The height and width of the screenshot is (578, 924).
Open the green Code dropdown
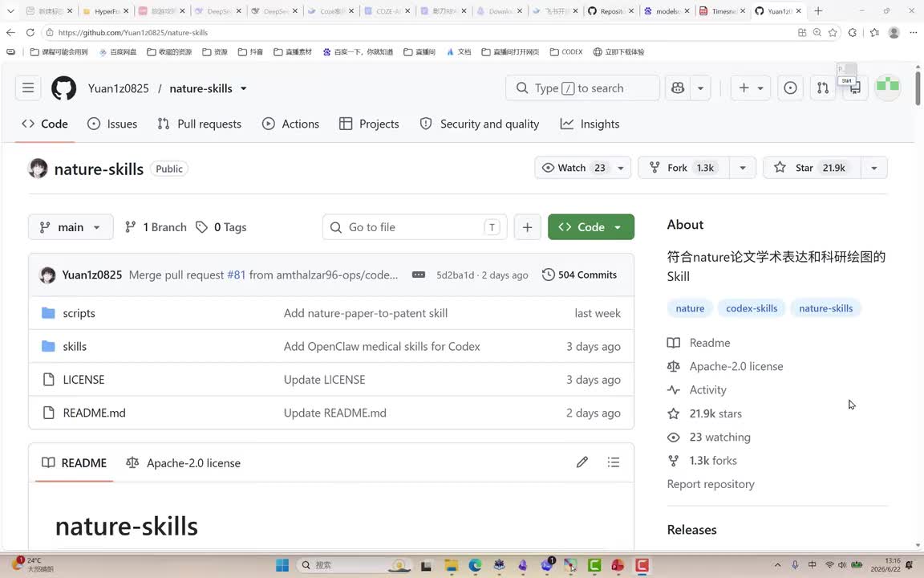[x=591, y=227]
